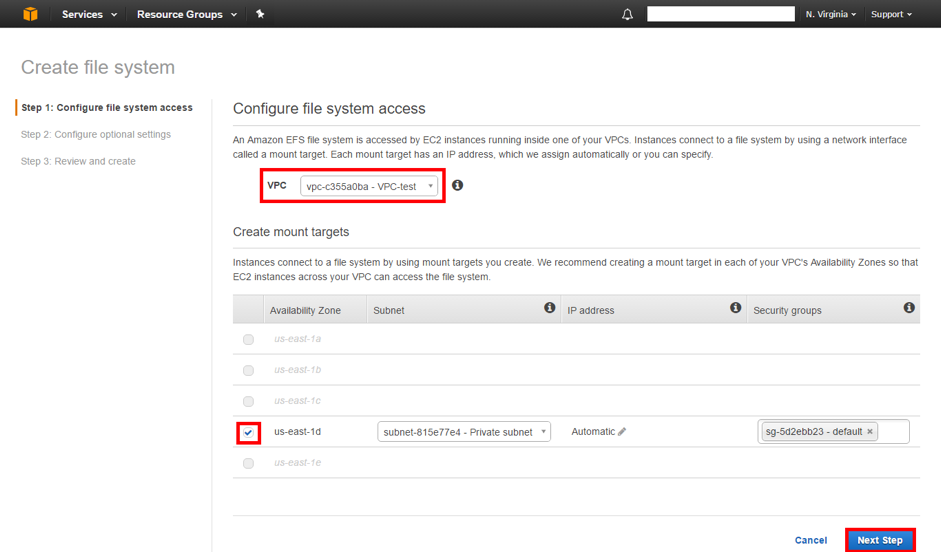Expand the Services menu

[x=89, y=14]
